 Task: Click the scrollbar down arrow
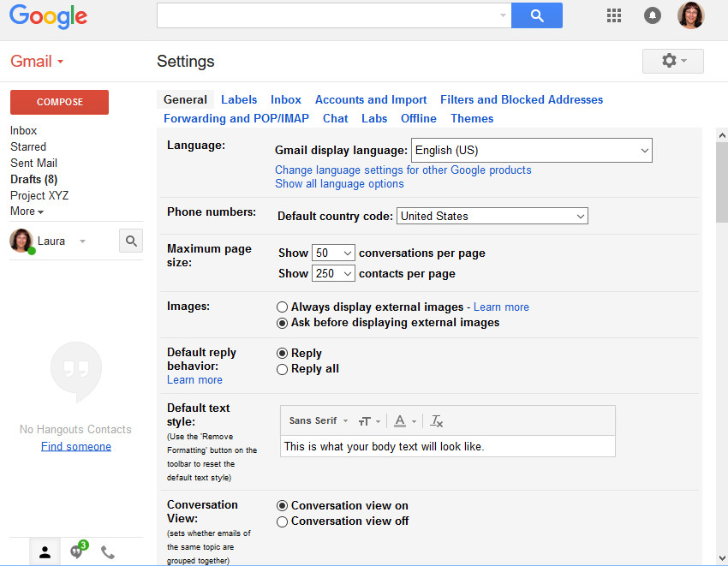pyautogui.click(x=722, y=557)
